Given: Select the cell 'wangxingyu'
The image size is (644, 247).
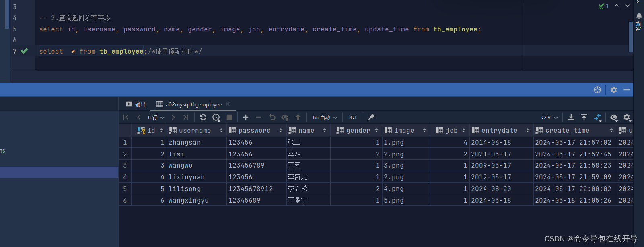Looking at the screenshot, I should pyautogui.click(x=197, y=200).
